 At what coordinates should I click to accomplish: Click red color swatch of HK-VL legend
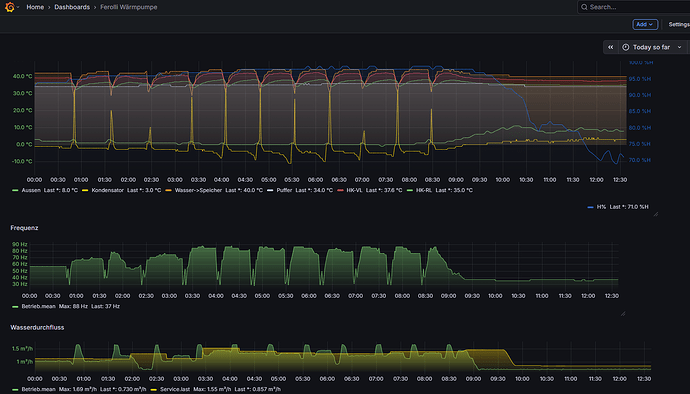pos(340,191)
